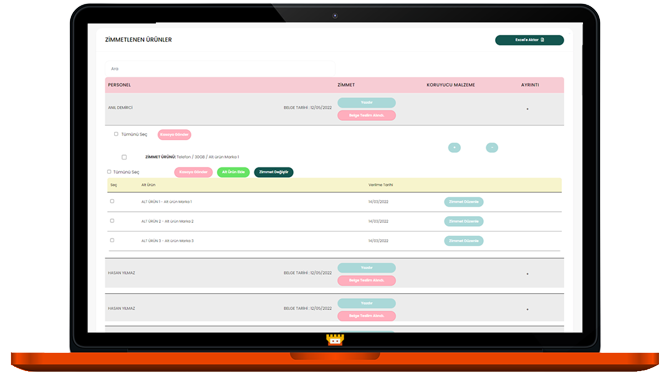Expand second Hasan Yılmaz details arrow
The width and height of the screenshot is (669, 373).
pos(527,309)
